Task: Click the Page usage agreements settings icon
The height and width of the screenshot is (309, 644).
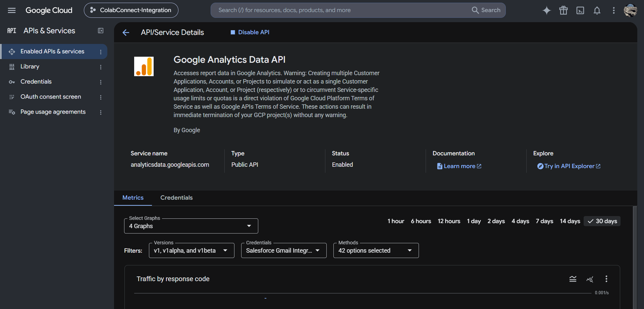Action: tap(12, 112)
